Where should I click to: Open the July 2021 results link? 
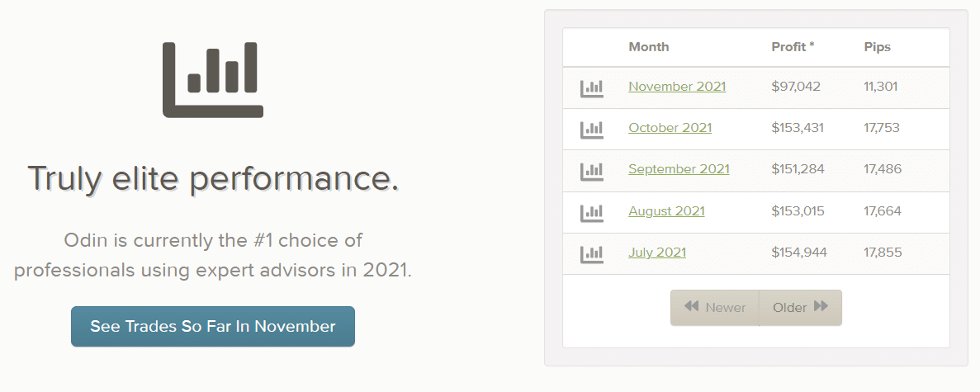[x=657, y=253]
